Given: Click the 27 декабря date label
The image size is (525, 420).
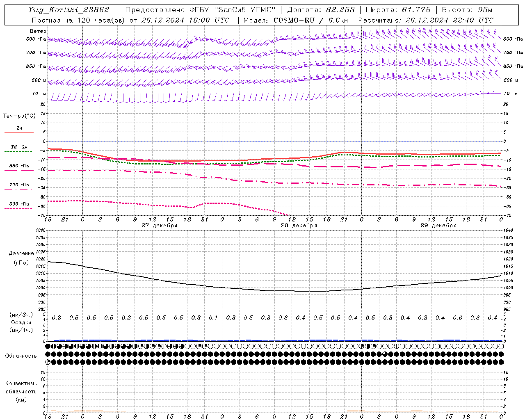Looking at the screenshot, I should coord(159,226).
